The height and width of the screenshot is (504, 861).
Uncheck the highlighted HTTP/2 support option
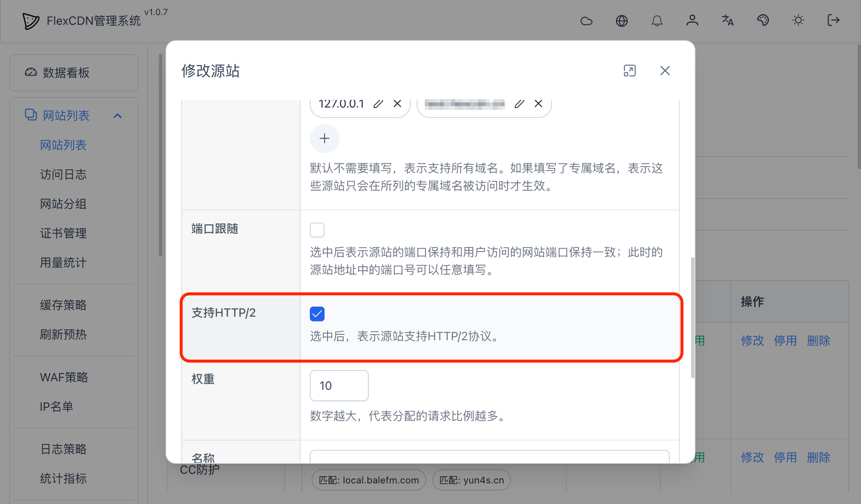317,313
